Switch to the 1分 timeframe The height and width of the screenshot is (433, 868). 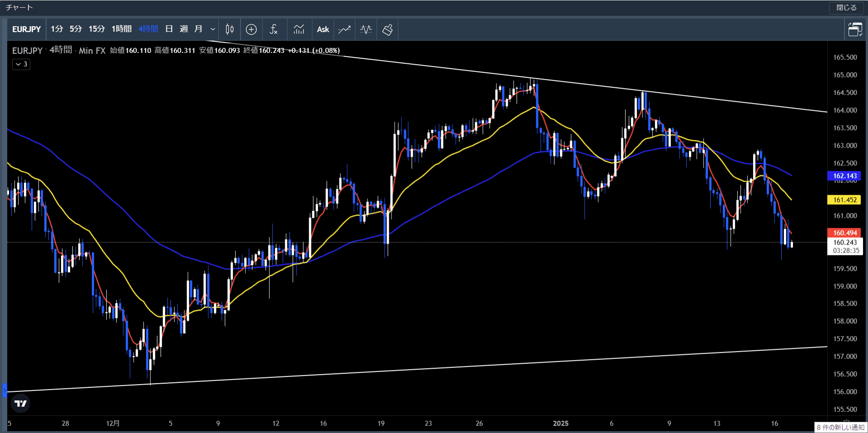[57, 29]
